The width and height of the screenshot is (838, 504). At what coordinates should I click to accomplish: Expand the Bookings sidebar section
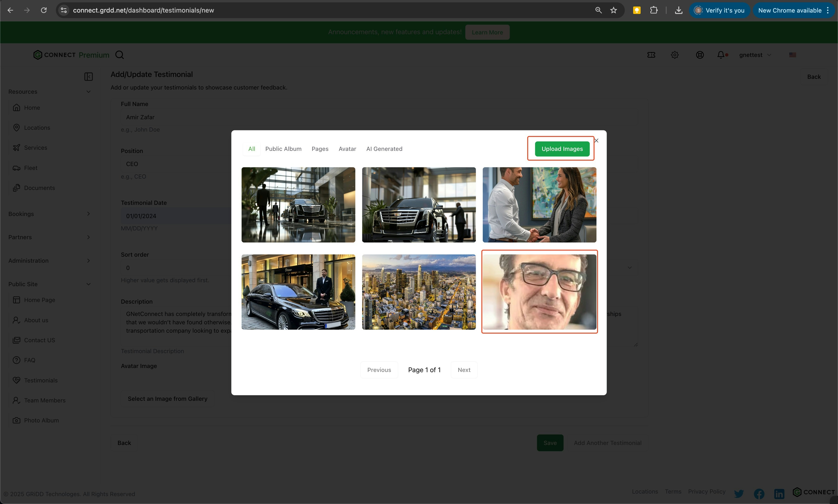click(x=88, y=214)
